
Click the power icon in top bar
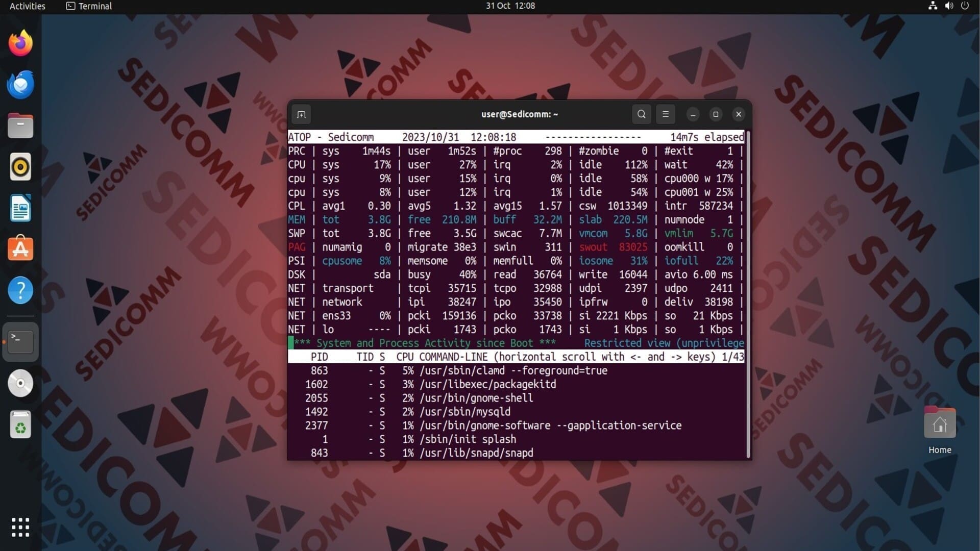point(965,6)
